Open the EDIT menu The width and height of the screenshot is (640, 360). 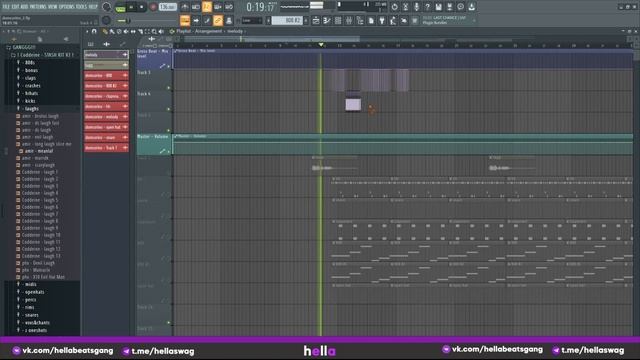pos(16,7)
